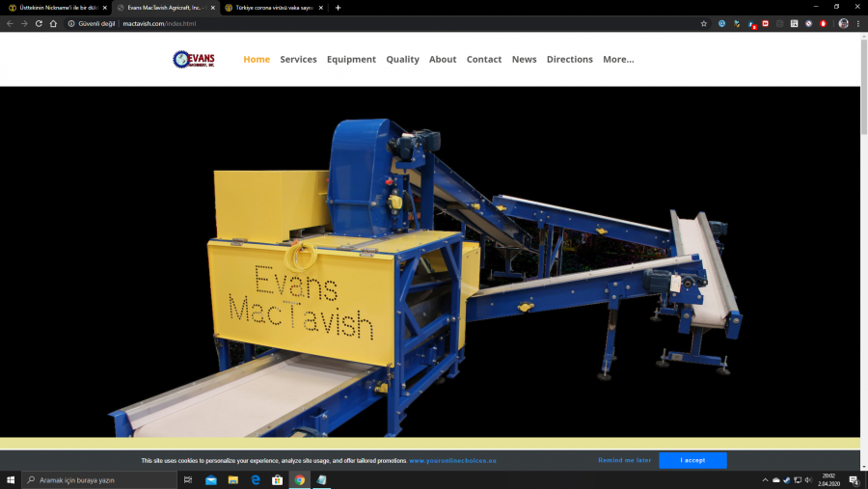Click the Evans Machinery logo
Image resolution: width=868 pixels, height=489 pixels.
tap(194, 59)
